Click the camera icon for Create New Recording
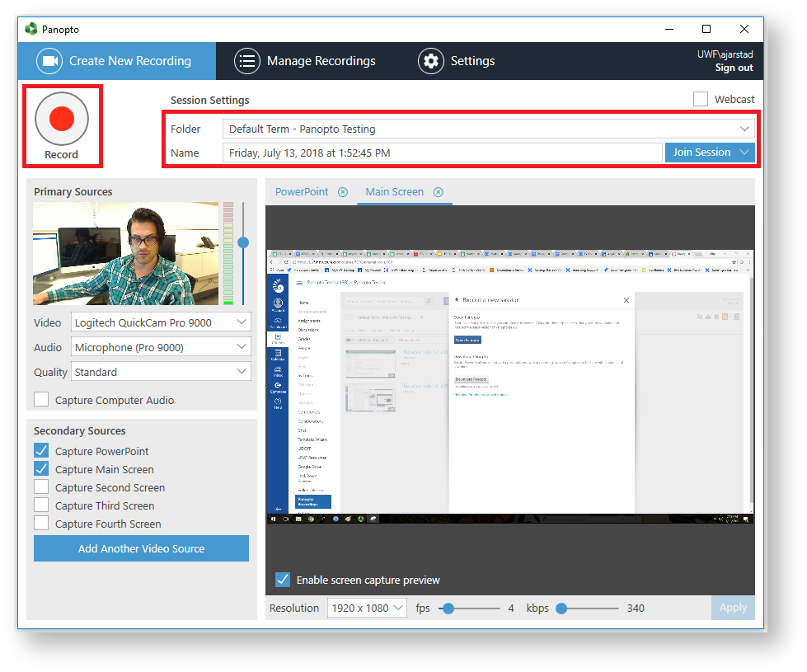This screenshot has width=807, height=672. pyautogui.click(x=49, y=61)
